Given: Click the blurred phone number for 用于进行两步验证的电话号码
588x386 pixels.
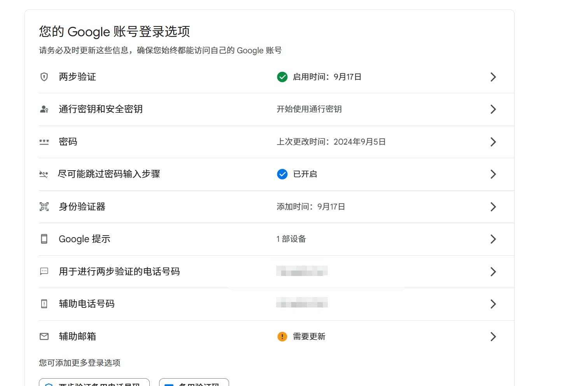Looking at the screenshot, I should tap(302, 271).
